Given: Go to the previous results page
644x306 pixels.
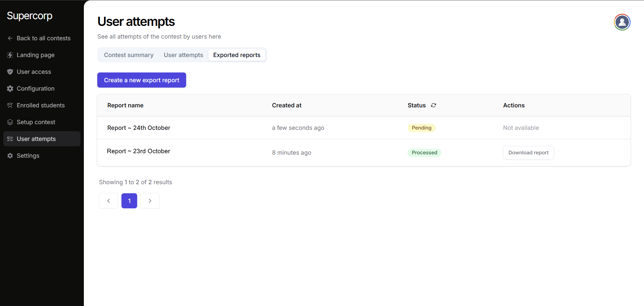Looking at the screenshot, I should point(108,201).
